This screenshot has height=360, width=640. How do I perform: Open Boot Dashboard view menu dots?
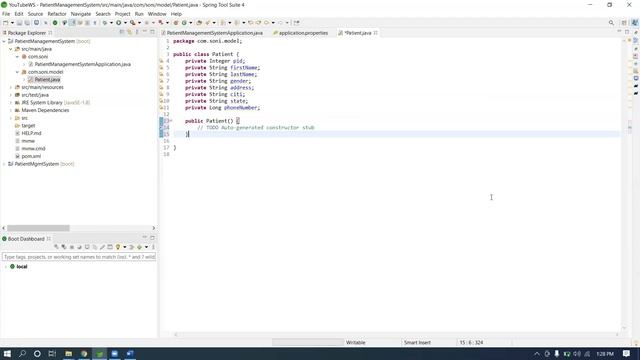153,247
